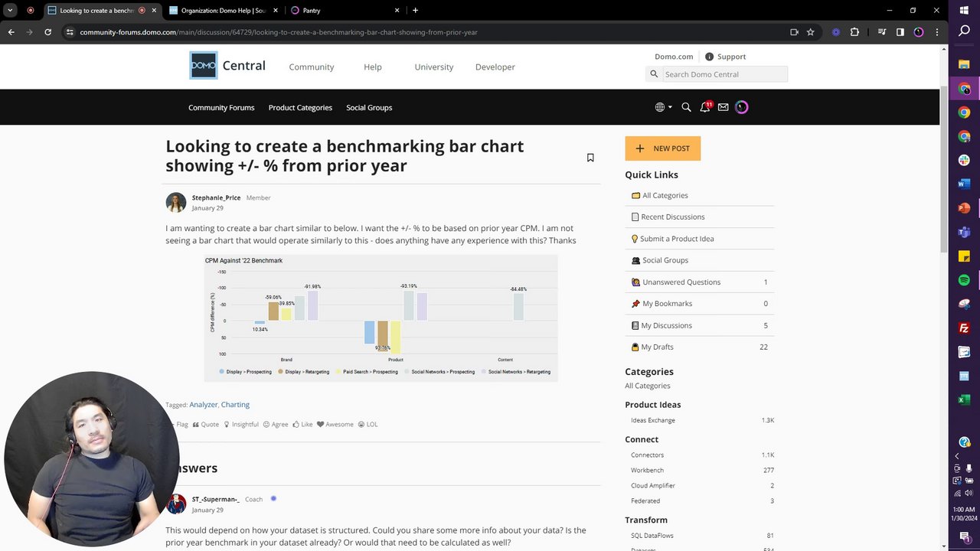The image size is (980, 551).
Task: Open Spotify from the taskbar
Action: (964, 280)
